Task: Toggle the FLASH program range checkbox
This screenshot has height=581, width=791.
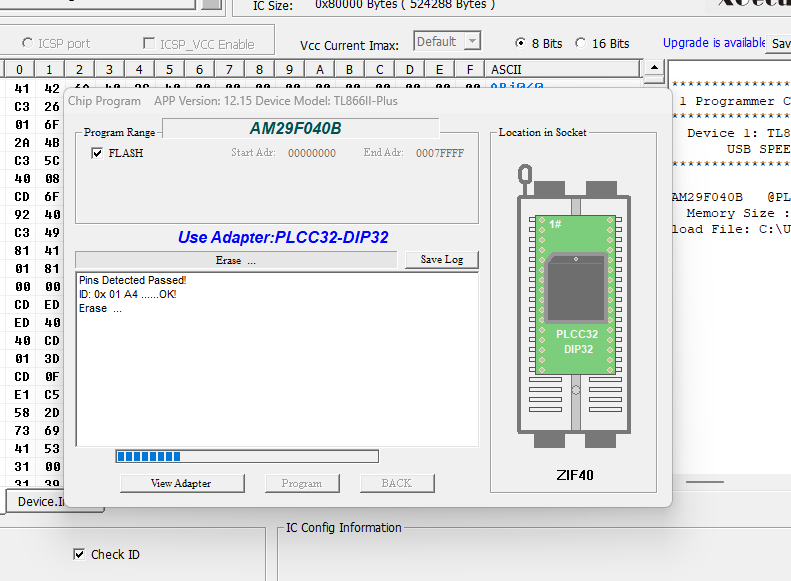Action: [97, 153]
